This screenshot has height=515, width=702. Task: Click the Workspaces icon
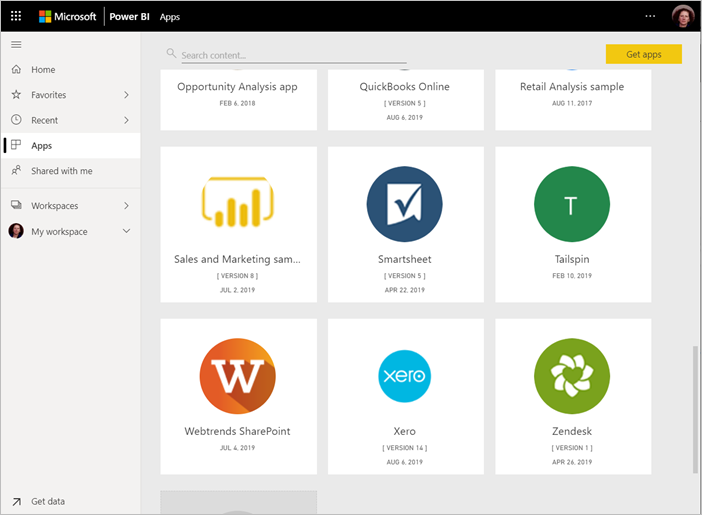pyautogui.click(x=16, y=205)
